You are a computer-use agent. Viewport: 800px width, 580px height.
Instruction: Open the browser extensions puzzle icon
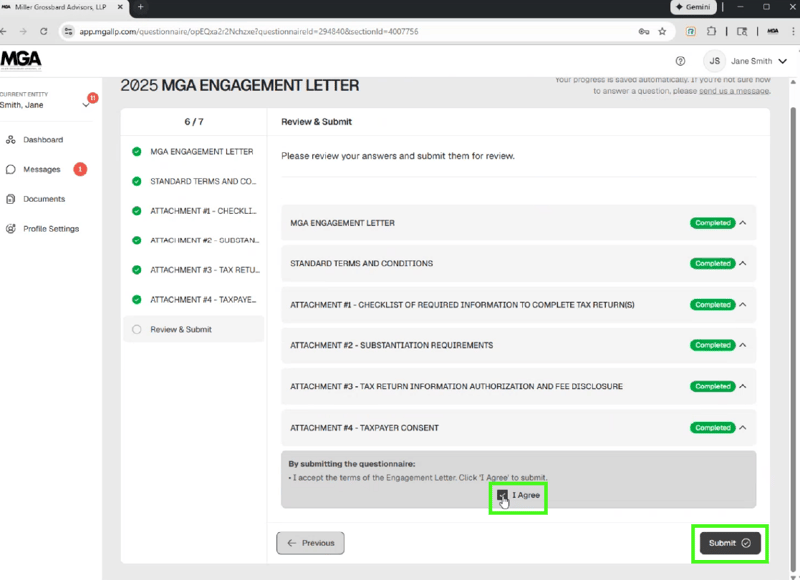(712, 32)
